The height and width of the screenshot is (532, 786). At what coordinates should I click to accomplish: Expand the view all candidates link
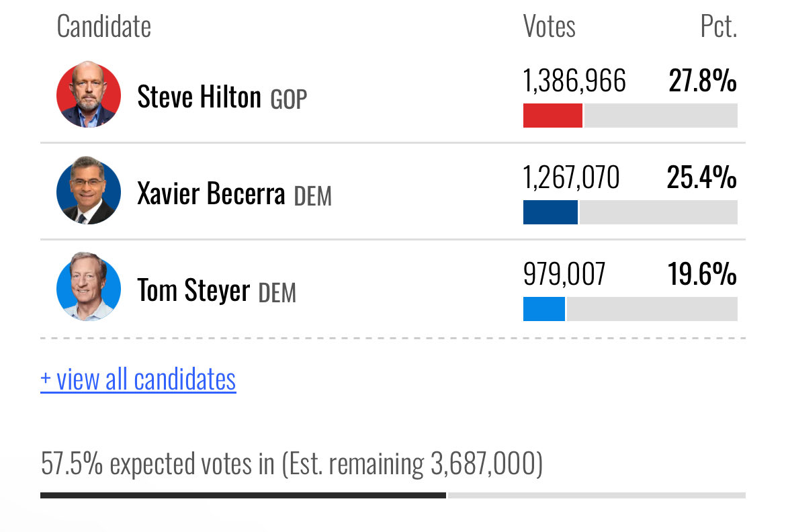138,380
